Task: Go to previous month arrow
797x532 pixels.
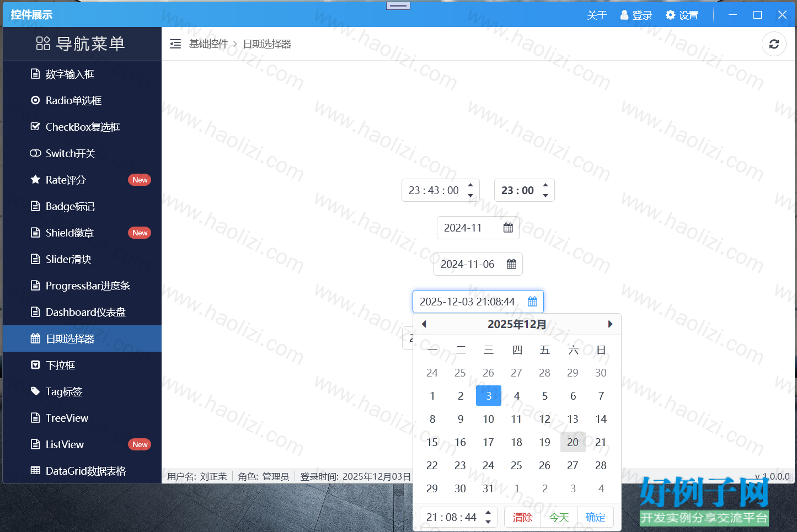Action: (424, 324)
